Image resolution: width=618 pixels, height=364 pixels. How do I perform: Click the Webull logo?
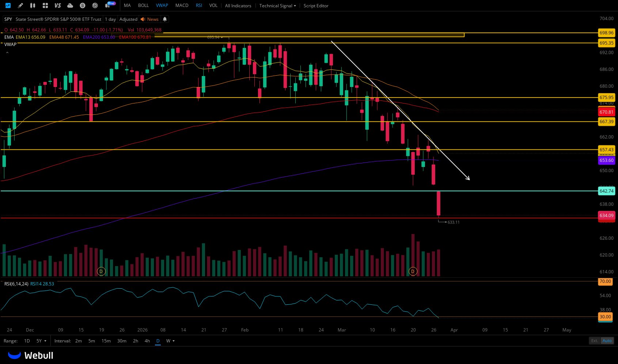coord(31,355)
